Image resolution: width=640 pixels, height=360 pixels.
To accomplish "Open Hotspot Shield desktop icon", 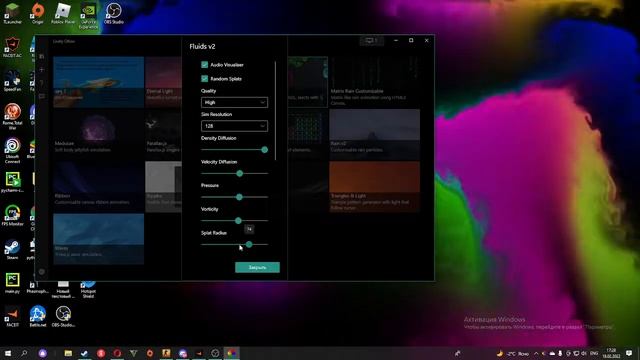I will click(x=88, y=288).
